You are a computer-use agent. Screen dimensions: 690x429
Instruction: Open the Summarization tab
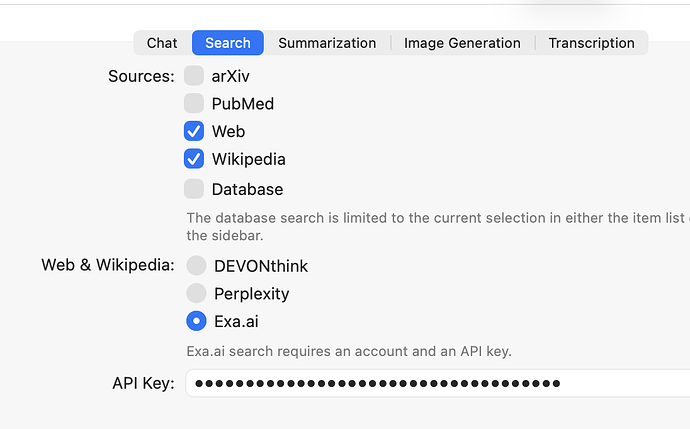[x=327, y=43]
